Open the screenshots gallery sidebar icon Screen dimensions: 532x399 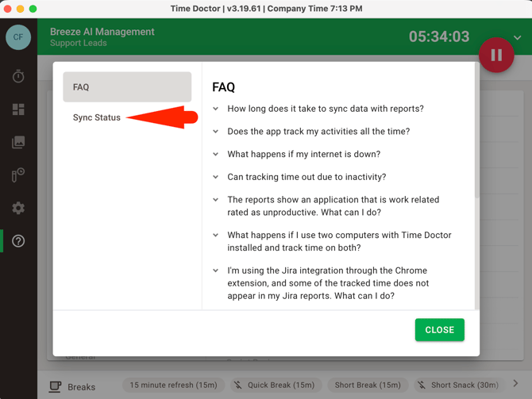(18, 142)
